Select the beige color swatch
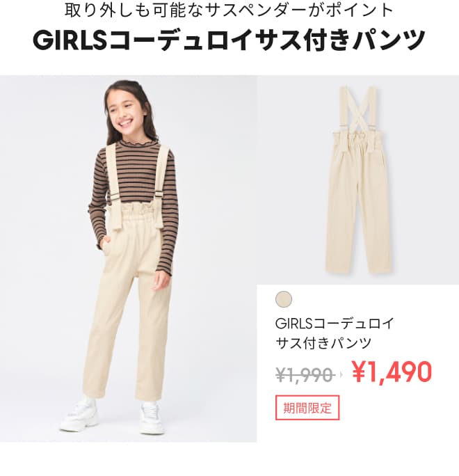This screenshot has height=476, width=459. [x=284, y=299]
